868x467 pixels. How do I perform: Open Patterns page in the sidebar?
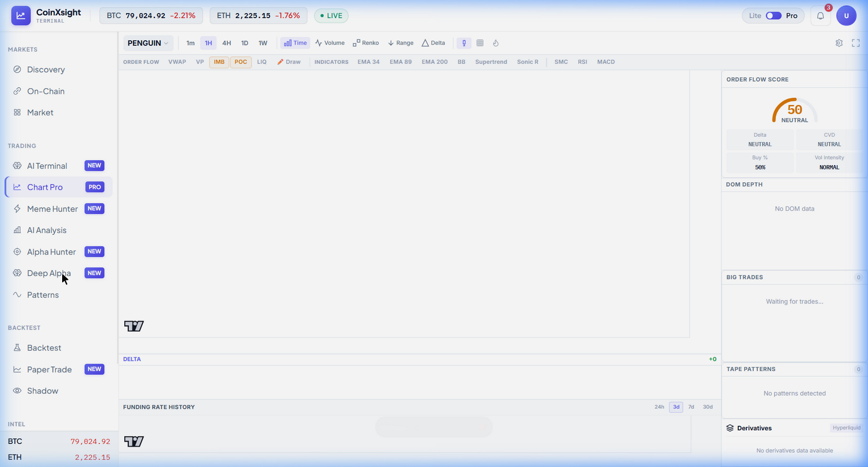tap(59, 295)
